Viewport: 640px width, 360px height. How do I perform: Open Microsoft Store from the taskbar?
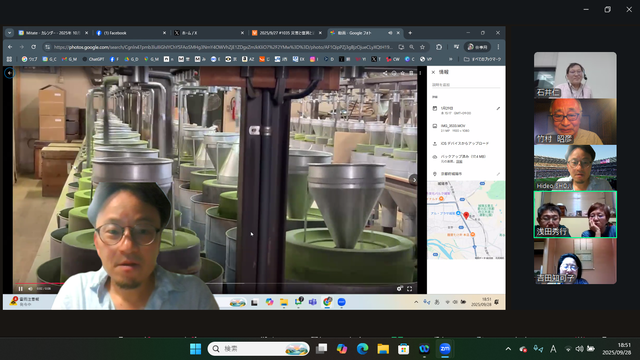(403, 349)
